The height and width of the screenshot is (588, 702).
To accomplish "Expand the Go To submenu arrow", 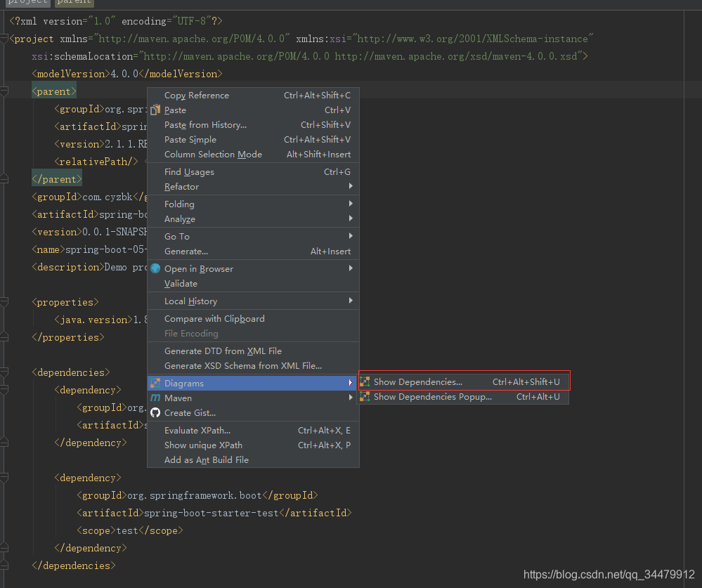I will (x=351, y=236).
